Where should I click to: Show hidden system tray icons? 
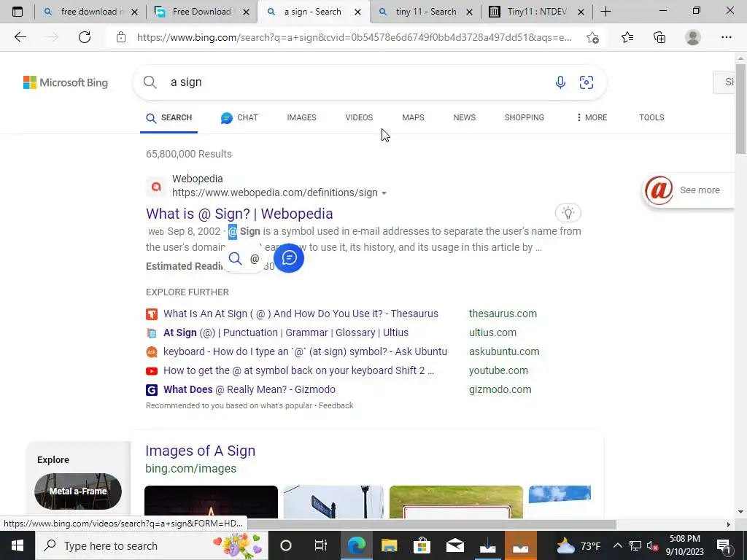coord(617,545)
